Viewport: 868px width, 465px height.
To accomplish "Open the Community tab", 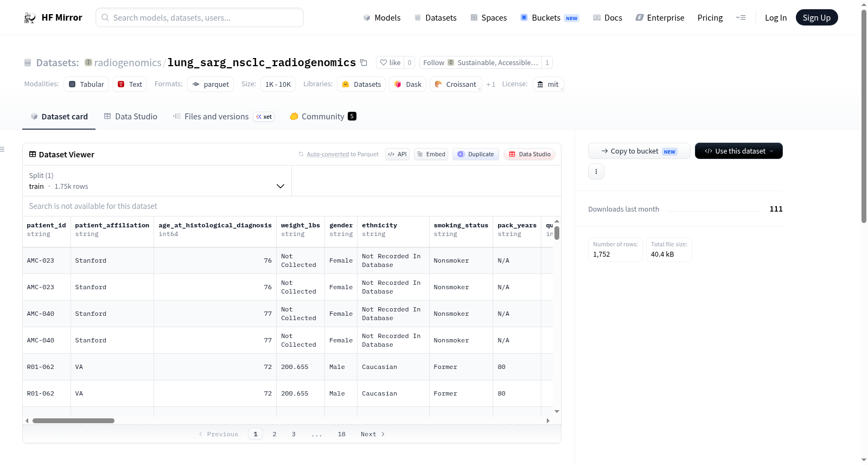I will click(x=323, y=116).
